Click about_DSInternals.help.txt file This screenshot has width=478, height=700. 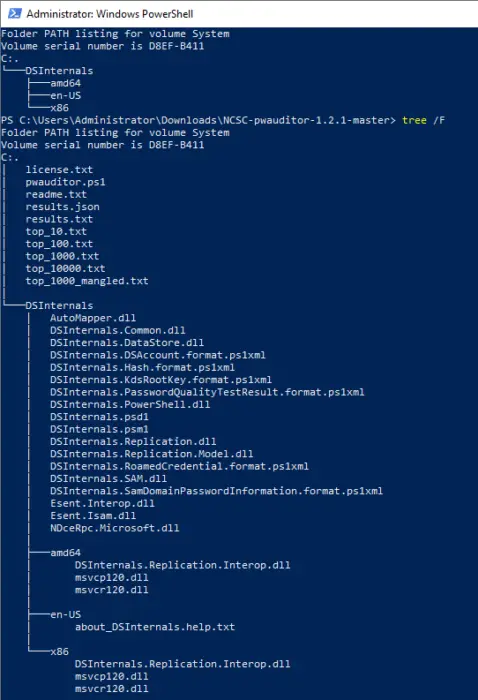point(155,627)
